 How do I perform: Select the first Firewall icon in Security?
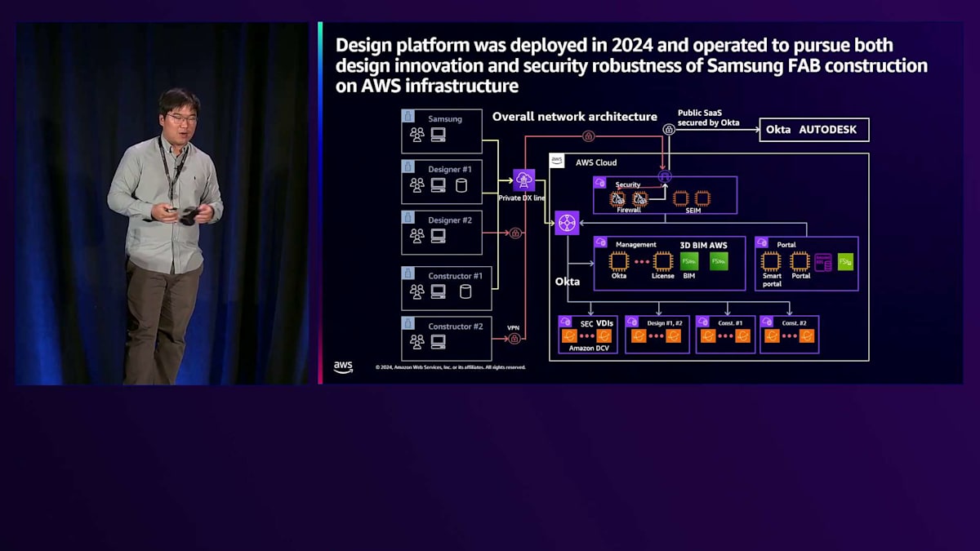(618, 198)
